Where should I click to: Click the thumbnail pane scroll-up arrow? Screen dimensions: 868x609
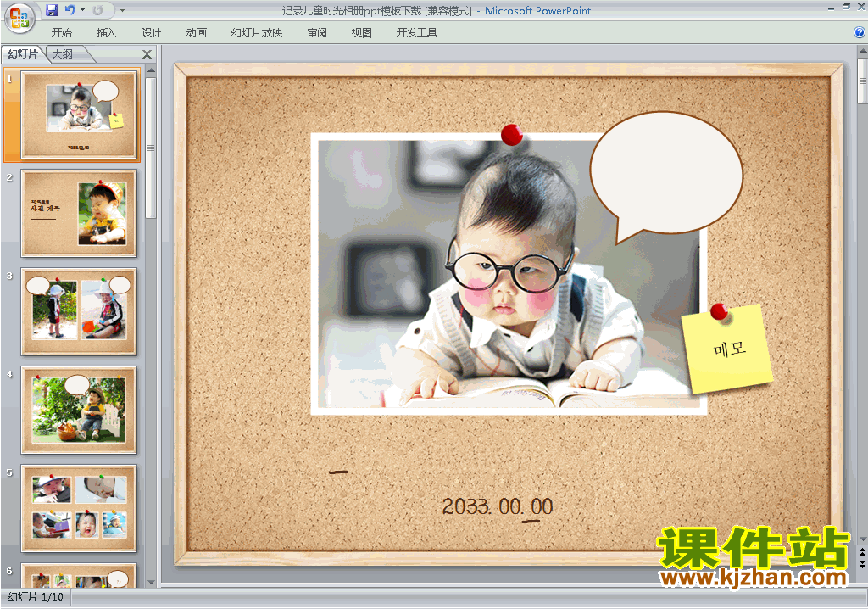(151, 71)
